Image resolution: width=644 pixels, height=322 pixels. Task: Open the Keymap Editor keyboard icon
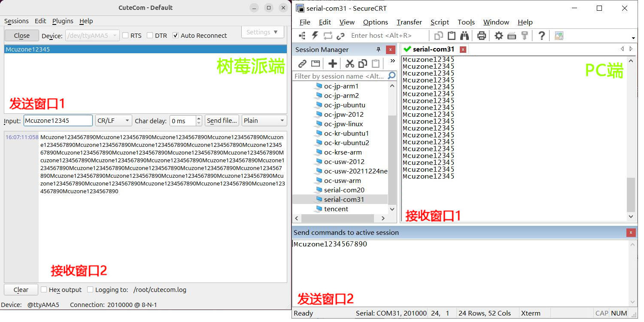(511, 36)
